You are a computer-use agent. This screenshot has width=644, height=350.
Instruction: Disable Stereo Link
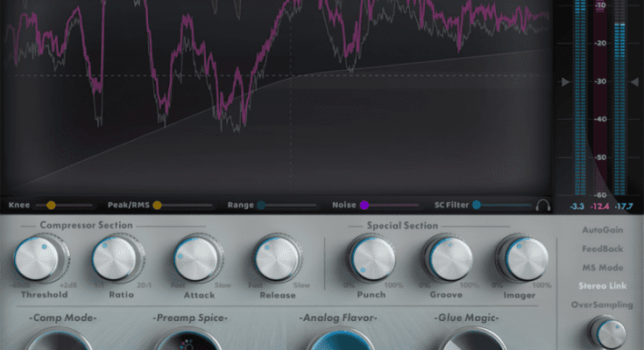click(602, 286)
